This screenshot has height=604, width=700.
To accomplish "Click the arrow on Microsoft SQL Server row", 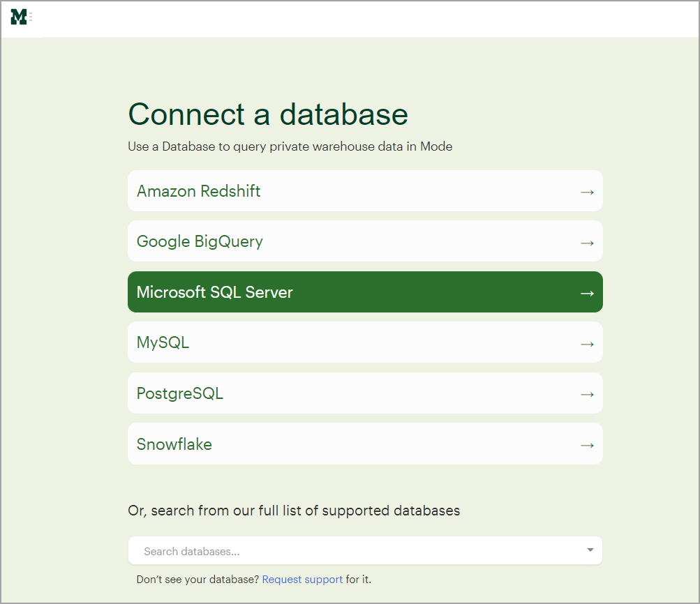I will (x=587, y=292).
